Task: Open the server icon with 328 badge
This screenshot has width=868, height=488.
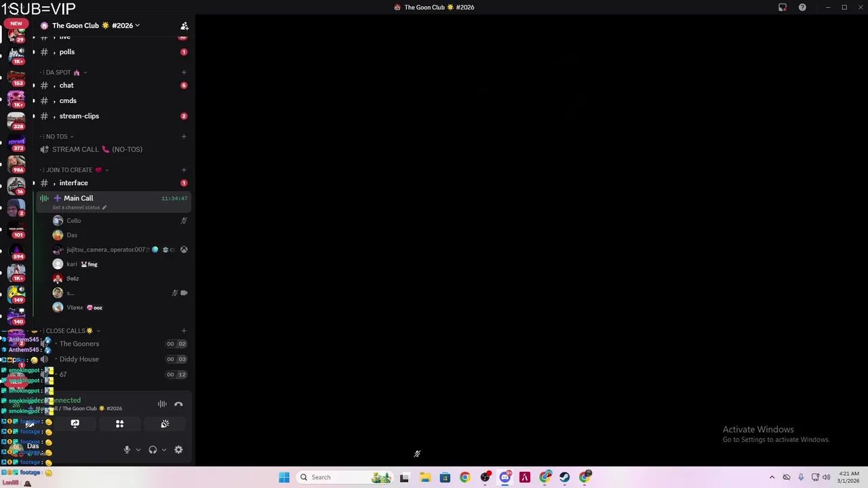Action: [x=16, y=119]
